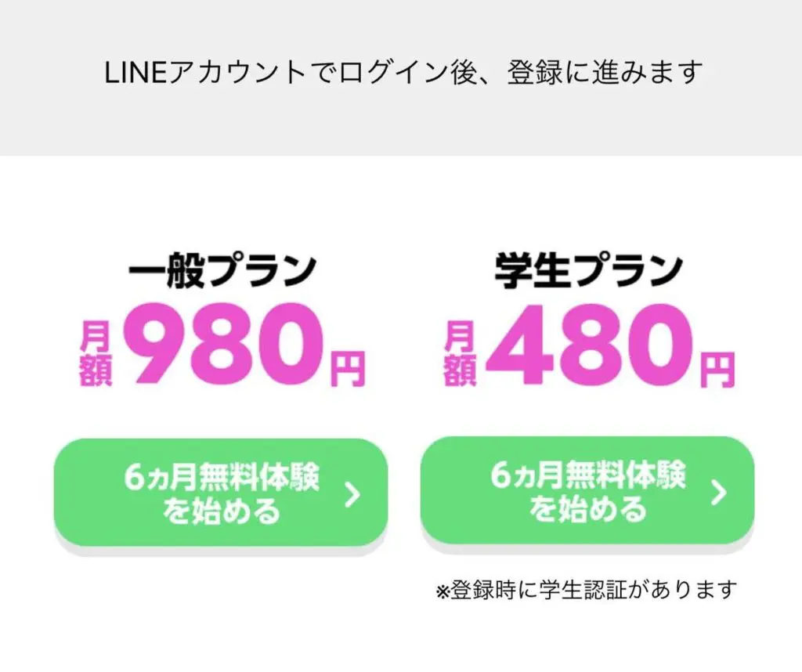The image size is (802, 672).
Task: Click the chevron arrow on the 学生プラン button
Action: click(719, 493)
